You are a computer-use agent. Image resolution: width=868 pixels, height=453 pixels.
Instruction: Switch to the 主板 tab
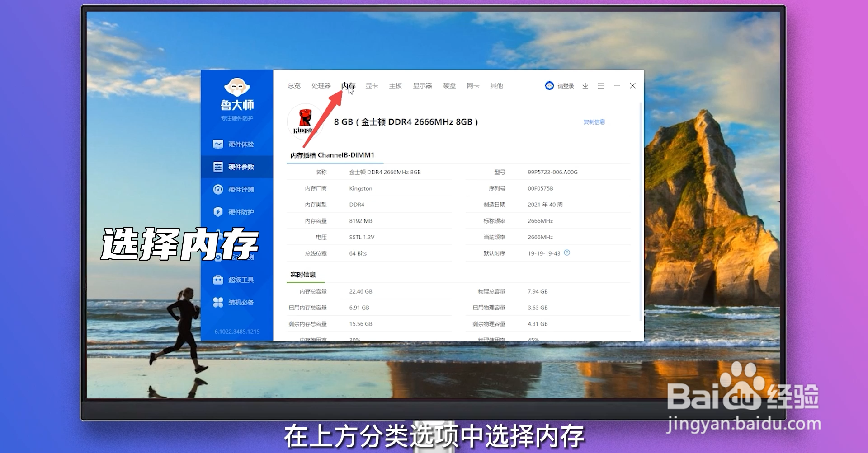395,85
